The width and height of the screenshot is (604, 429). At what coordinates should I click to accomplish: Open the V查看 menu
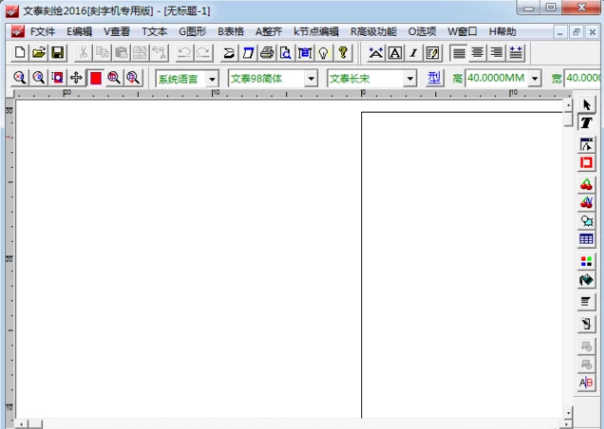117,32
